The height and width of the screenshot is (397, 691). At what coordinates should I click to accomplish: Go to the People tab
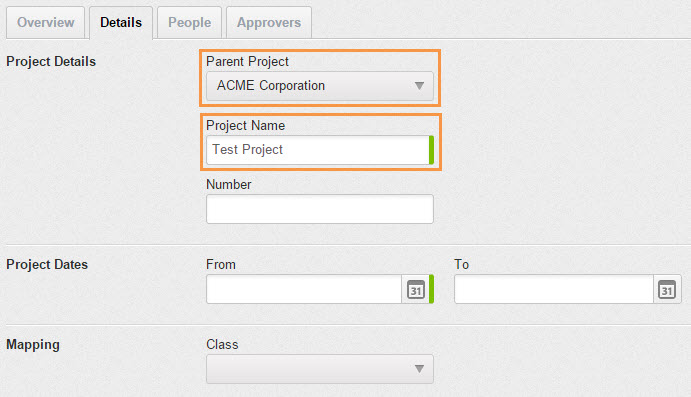pos(189,22)
